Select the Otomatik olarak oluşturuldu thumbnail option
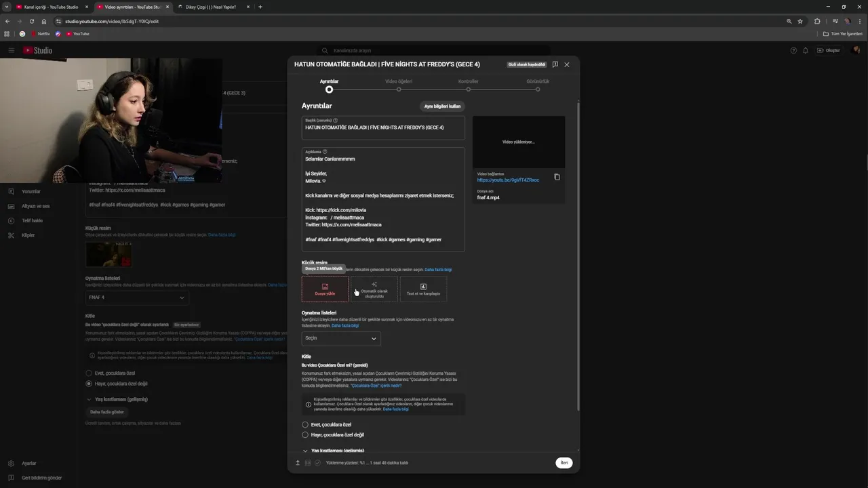The image size is (868, 488). pos(374,289)
